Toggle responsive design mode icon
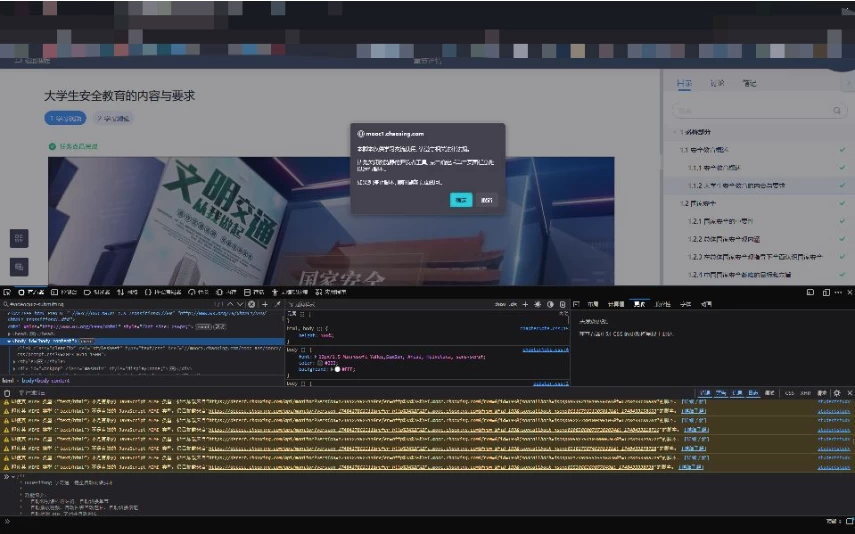 coord(826,292)
